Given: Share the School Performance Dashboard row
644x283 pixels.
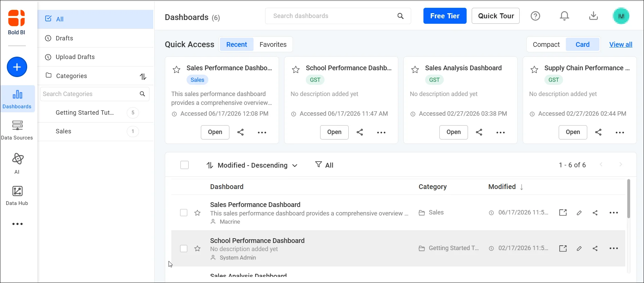Looking at the screenshot, I should point(595,248).
